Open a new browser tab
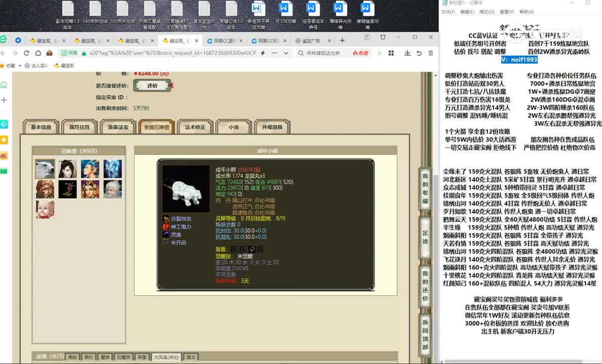Image resolution: width=602 pixels, height=364 pixels. click(342, 40)
